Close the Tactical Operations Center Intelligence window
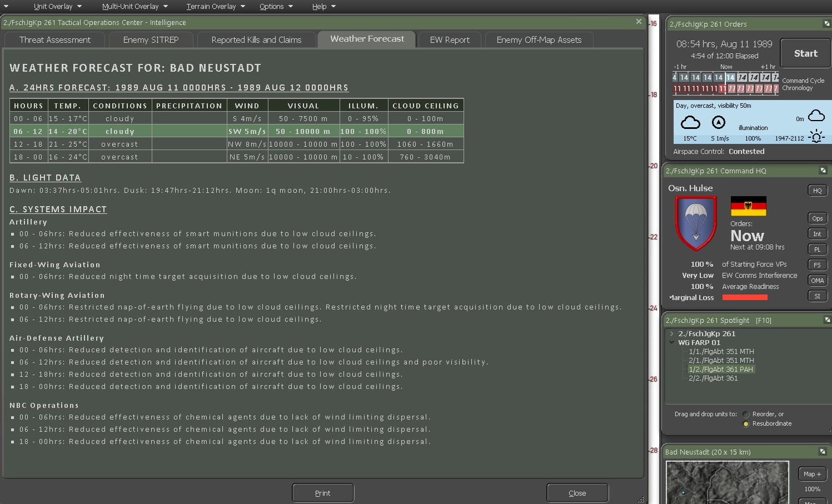832x504 pixels. click(x=639, y=22)
